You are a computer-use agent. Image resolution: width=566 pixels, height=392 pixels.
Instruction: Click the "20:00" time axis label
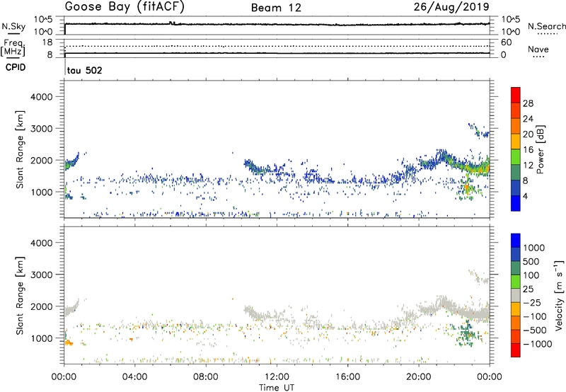click(x=419, y=377)
